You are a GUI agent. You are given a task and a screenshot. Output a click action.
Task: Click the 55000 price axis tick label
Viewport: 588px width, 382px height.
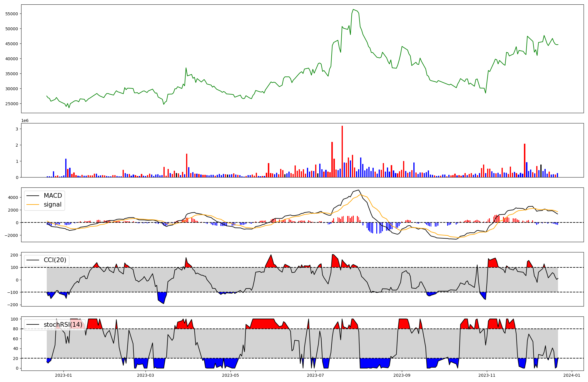[12, 14]
